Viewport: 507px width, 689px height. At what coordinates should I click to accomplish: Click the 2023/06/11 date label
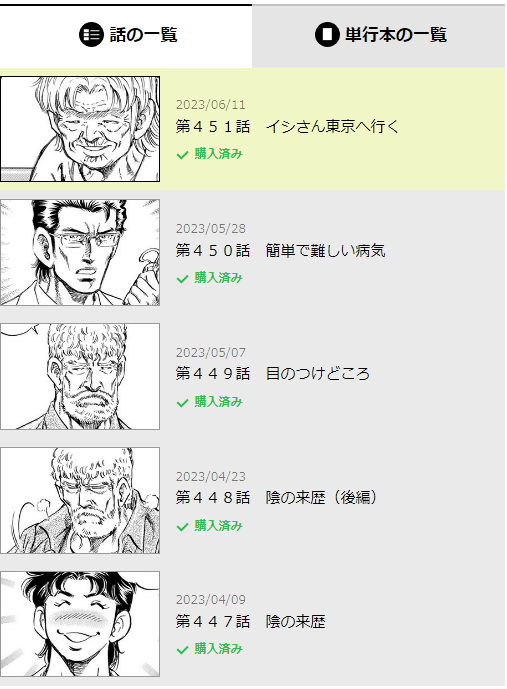(210, 105)
